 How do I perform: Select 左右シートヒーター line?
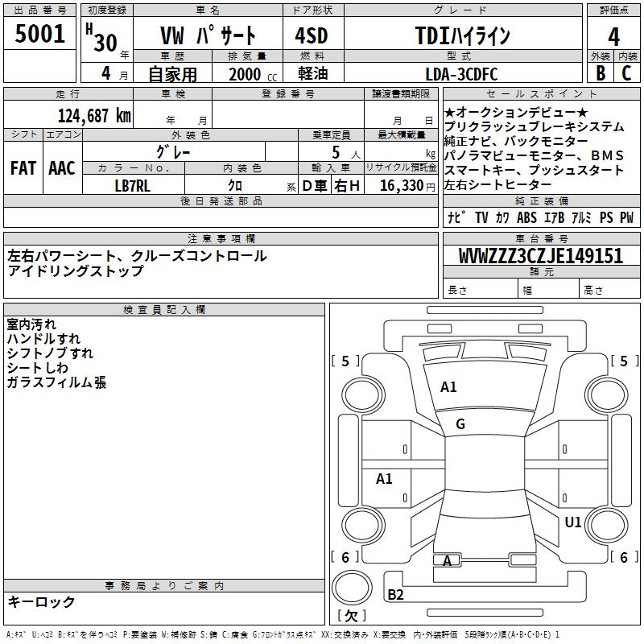click(x=497, y=185)
